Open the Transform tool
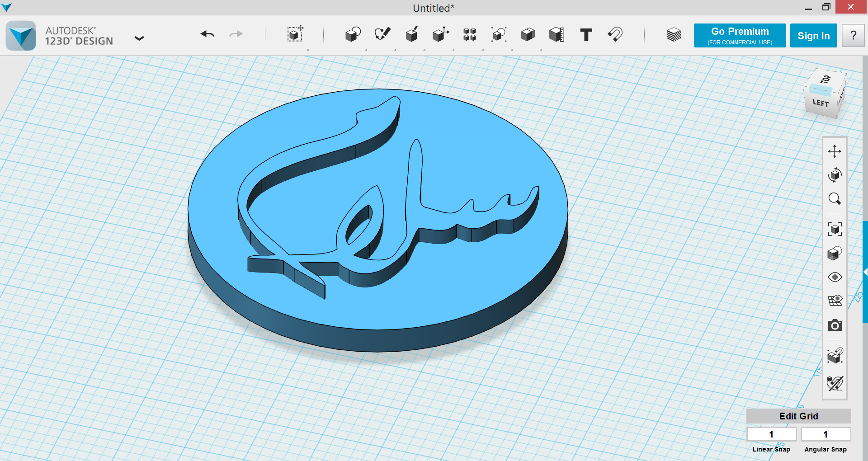 coord(295,34)
